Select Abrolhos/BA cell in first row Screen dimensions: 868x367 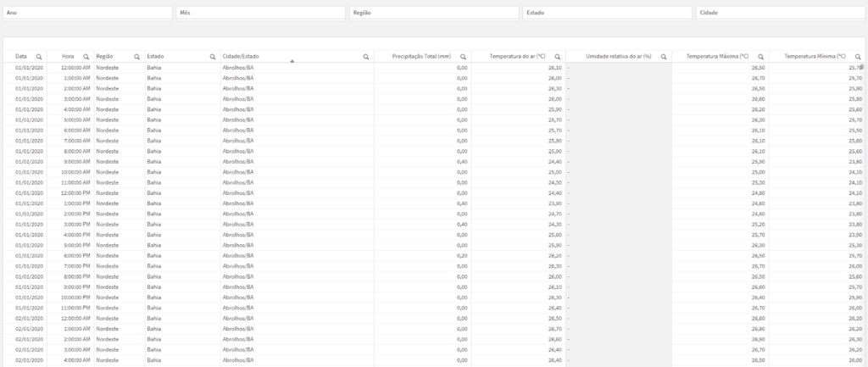tap(238, 68)
